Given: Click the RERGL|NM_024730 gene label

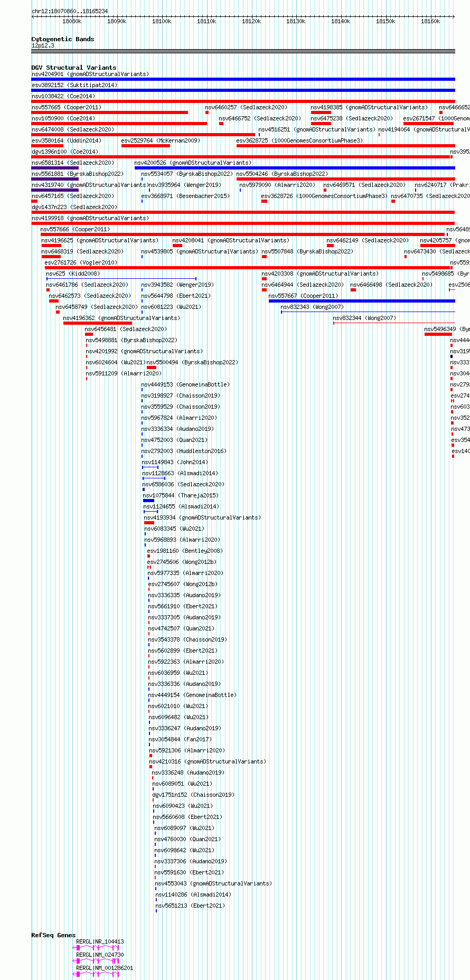Looking at the screenshot, I should (100, 955).
